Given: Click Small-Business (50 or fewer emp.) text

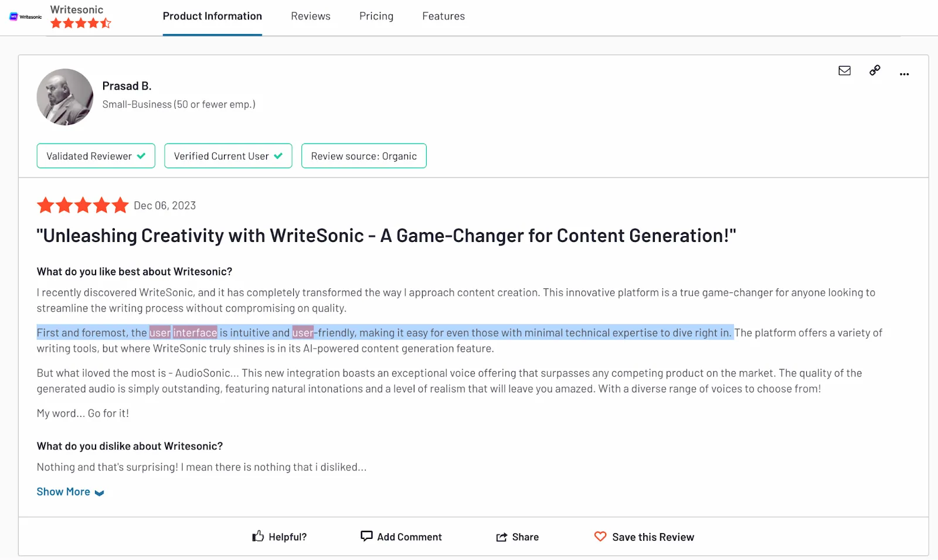Looking at the screenshot, I should 179,104.
